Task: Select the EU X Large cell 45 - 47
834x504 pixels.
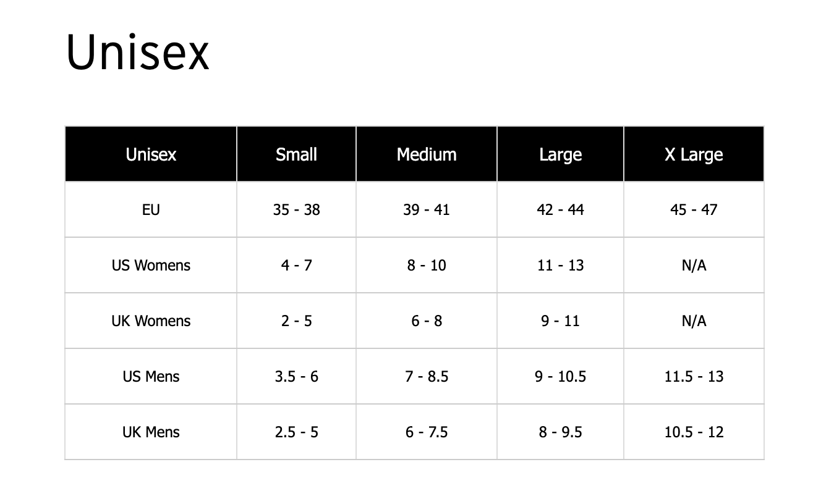Action: (x=694, y=209)
